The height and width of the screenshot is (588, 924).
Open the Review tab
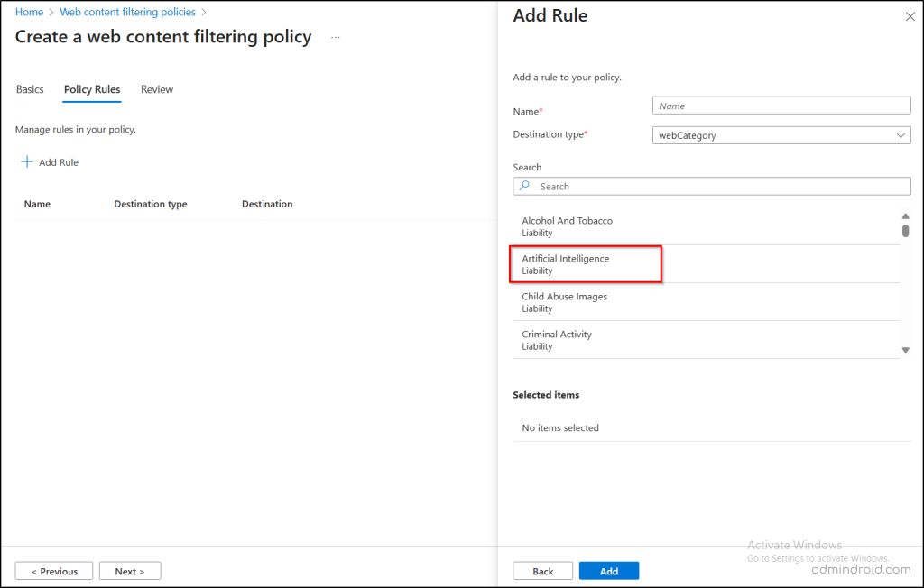(x=157, y=89)
